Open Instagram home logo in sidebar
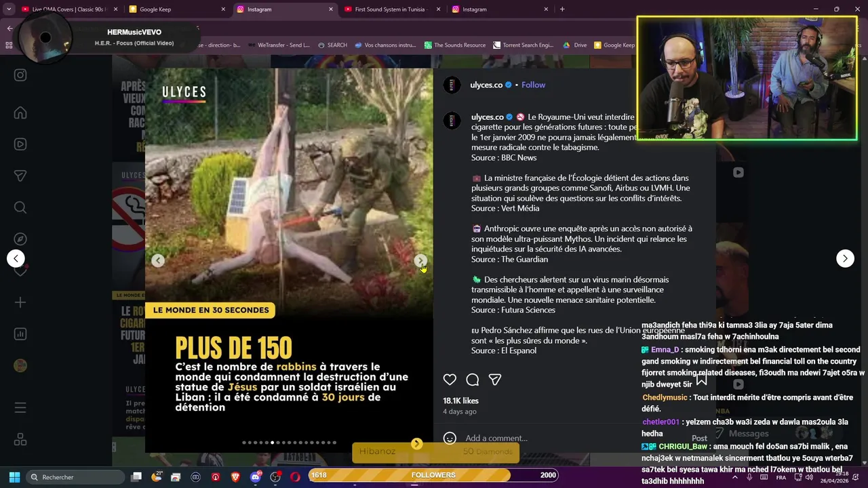This screenshot has width=868, height=488. (x=20, y=75)
